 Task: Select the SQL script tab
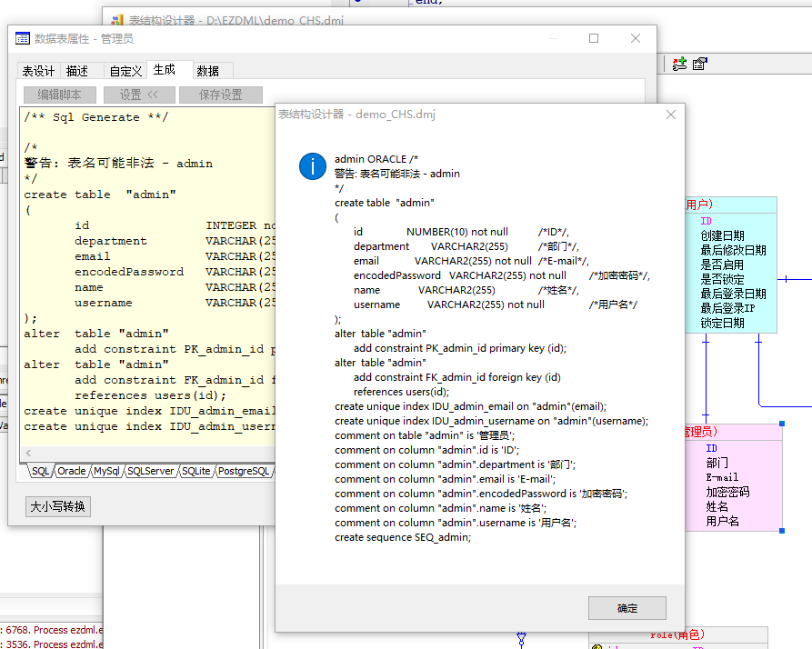(x=40, y=471)
